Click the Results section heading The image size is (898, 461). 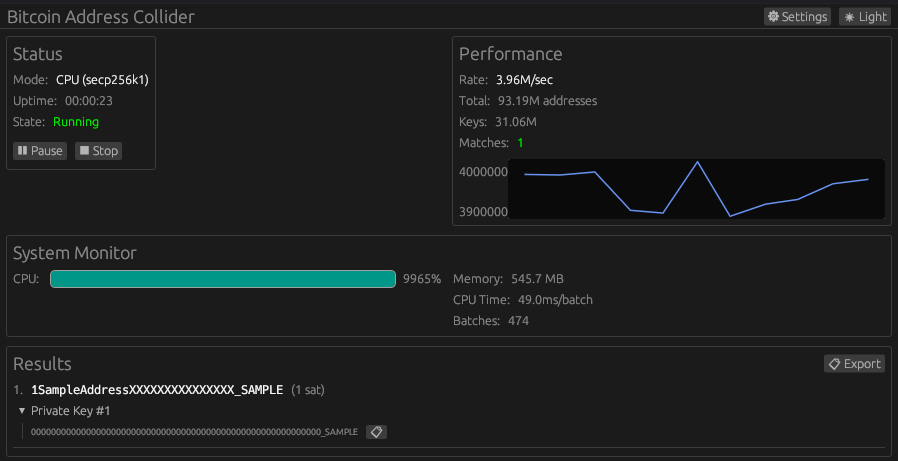42,364
